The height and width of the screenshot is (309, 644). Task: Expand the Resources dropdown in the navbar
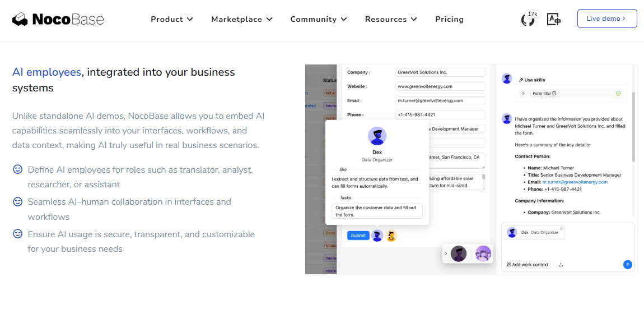pyautogui.click(x=391, y=19)
